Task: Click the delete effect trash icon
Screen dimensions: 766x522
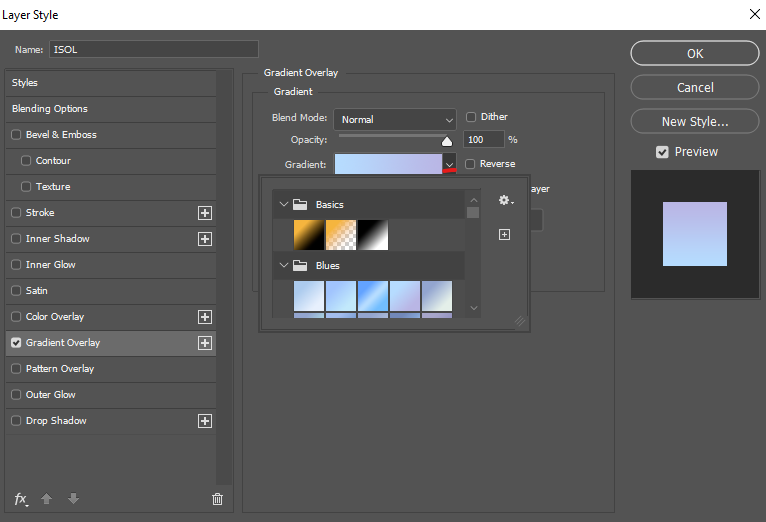Action: (x=217, y=499)
